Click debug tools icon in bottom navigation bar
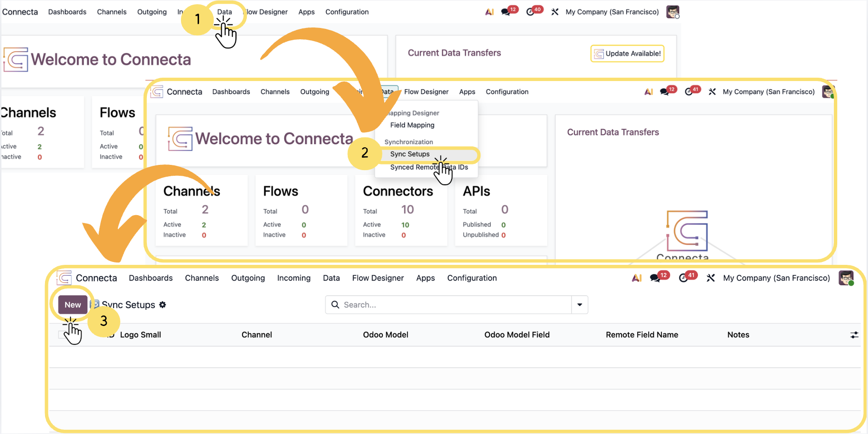The image size is (868, 434). [710, 278]
